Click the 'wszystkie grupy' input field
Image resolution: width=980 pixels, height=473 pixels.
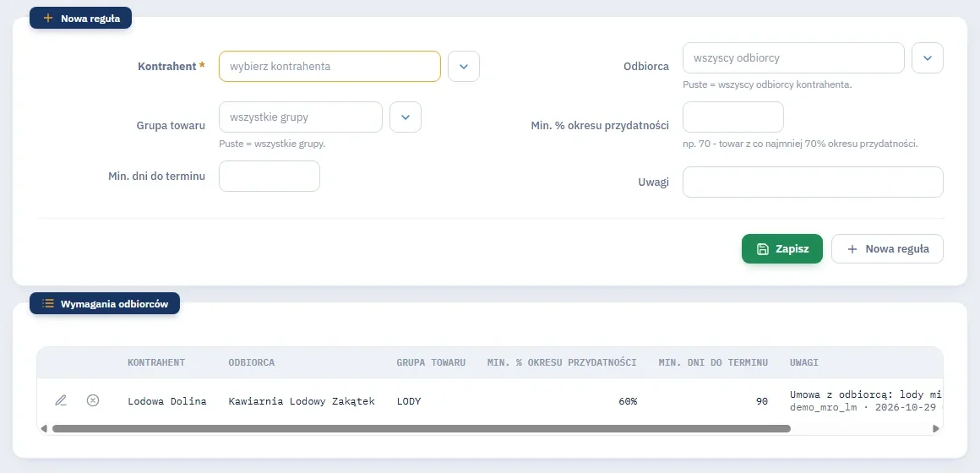pos(301,117)
